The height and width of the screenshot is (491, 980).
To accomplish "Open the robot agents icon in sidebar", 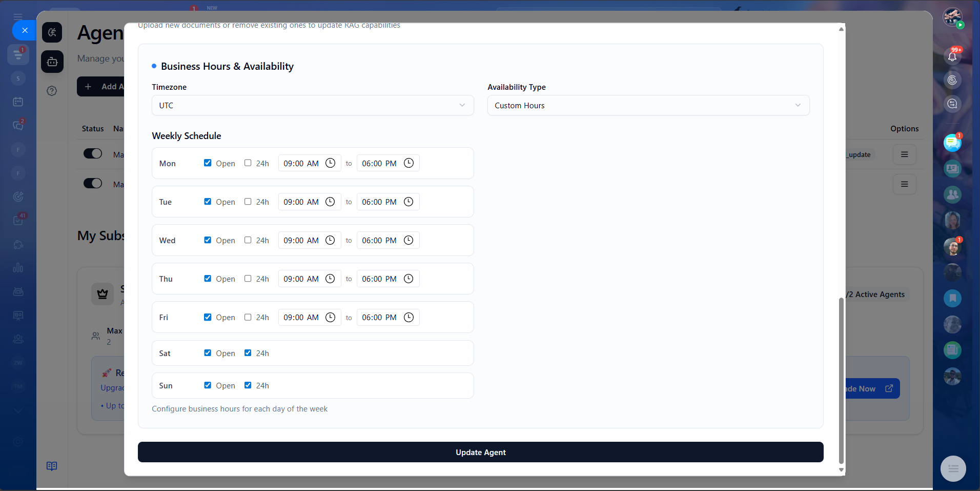I will [52, 62].
